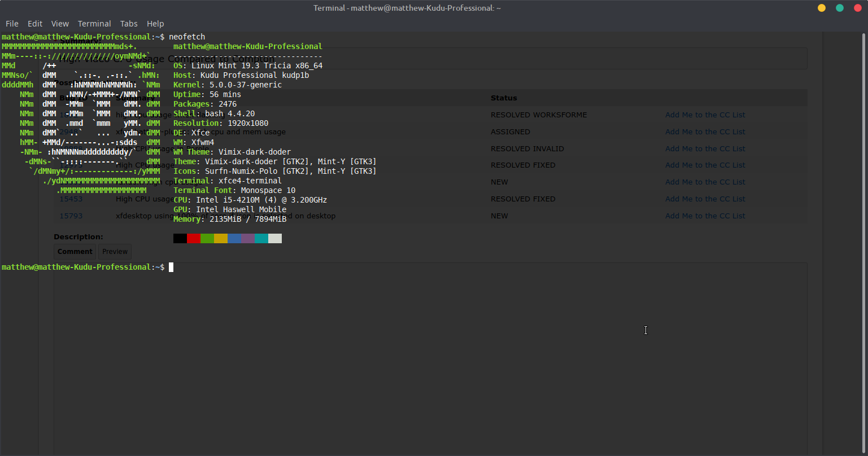
Task: Open the Help menu
Action: coord(155,24)
